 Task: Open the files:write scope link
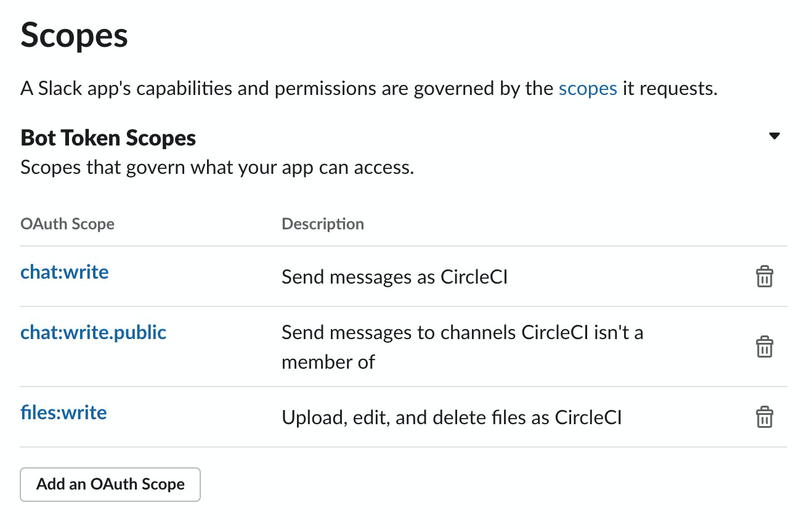coord(63,412)
